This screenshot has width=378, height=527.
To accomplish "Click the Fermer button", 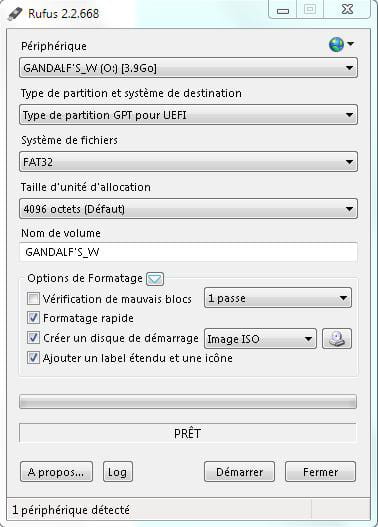I will [x=320, y=472].
